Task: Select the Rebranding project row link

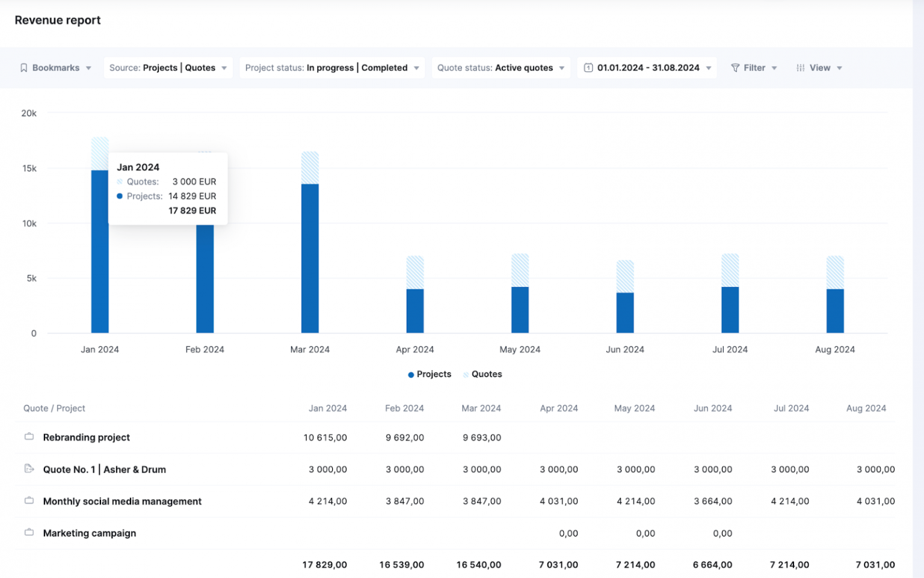Action: tap(86, 437)
